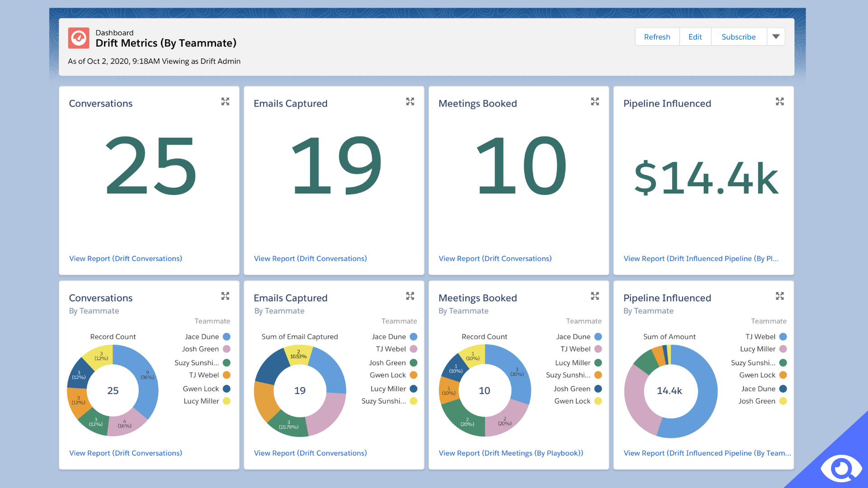Screen dimensions: 868x488
Task: Click the large 10 Meetings Booked metric
Action: tap(521, 165)
